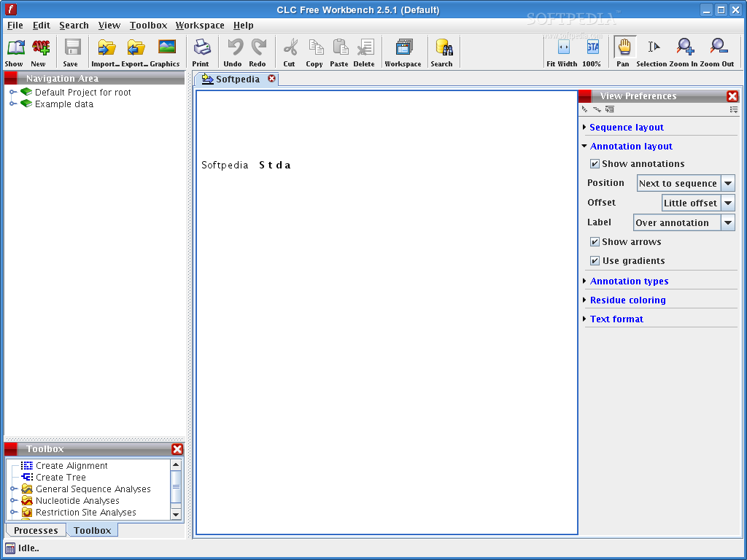Click the Toolbox scrollbar thumb
Screen dimensions: 747x560
[x=176, y=486]
